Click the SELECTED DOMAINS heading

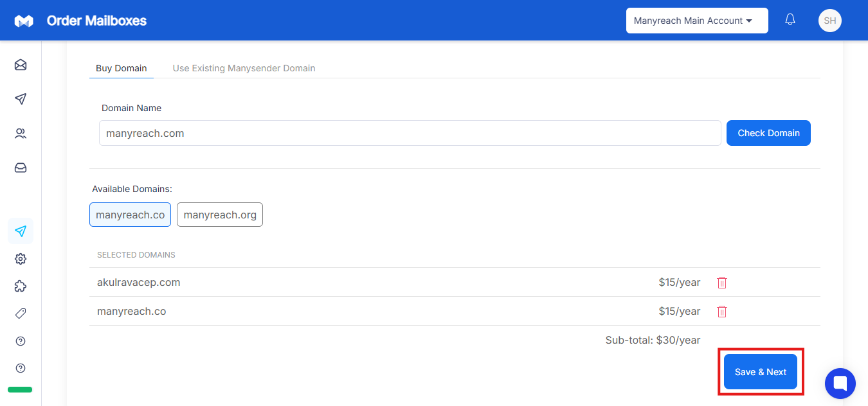point(136,255)
